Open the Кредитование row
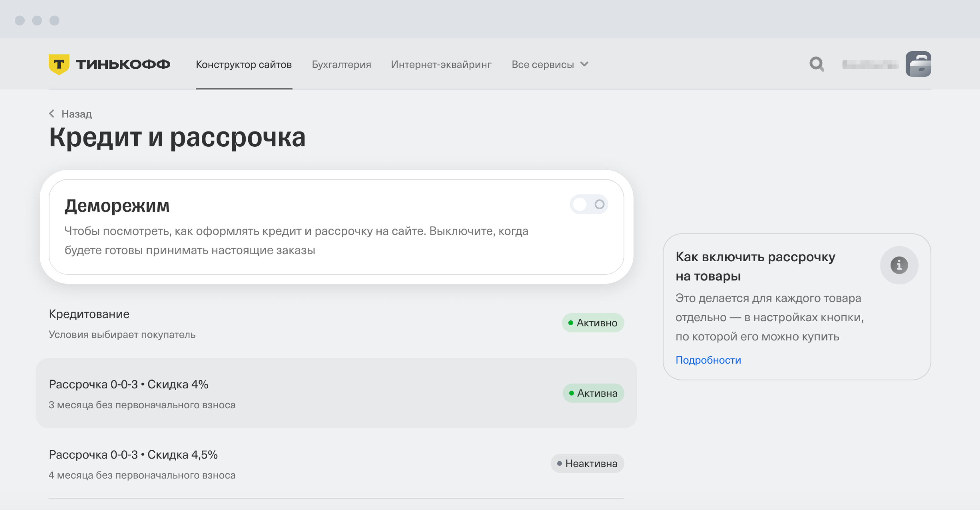The height and width of the screenshot is (510, 980). [x=336, y=323]
